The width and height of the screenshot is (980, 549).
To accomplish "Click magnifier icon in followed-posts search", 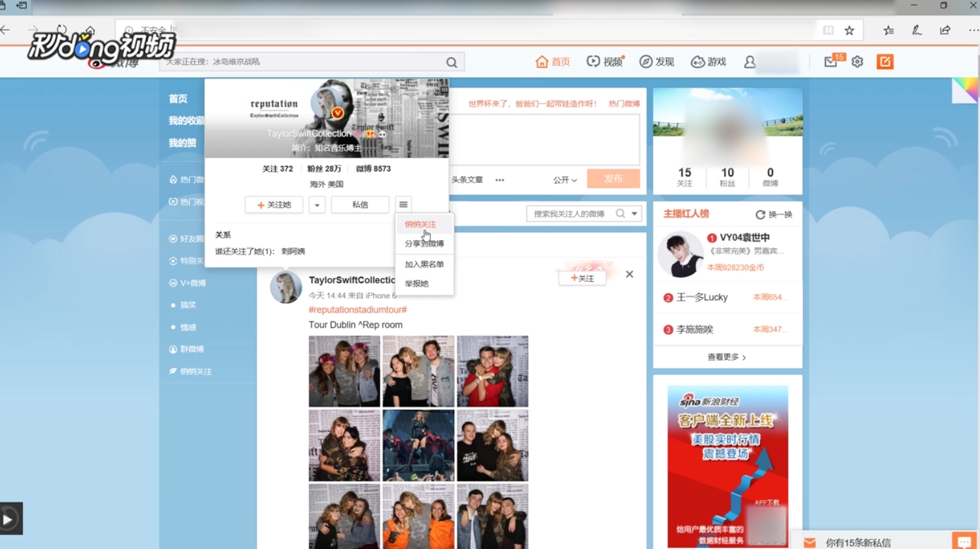I will [620, 214].
